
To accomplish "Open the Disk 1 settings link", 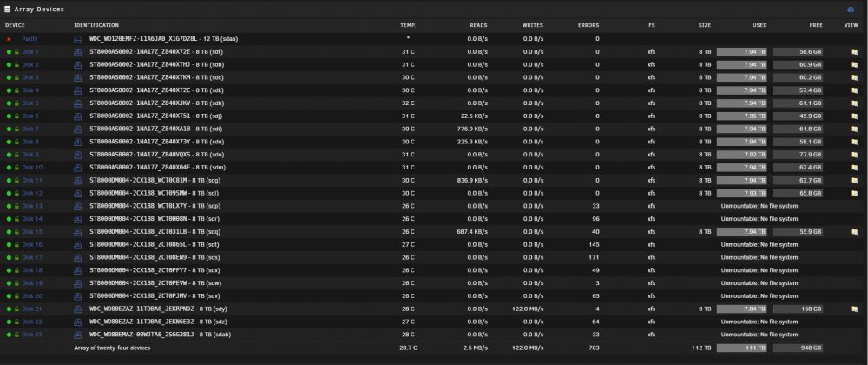I will point(30,52).
